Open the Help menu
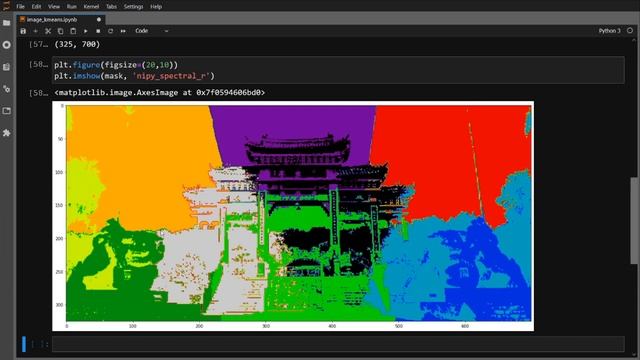 [156, 7]
